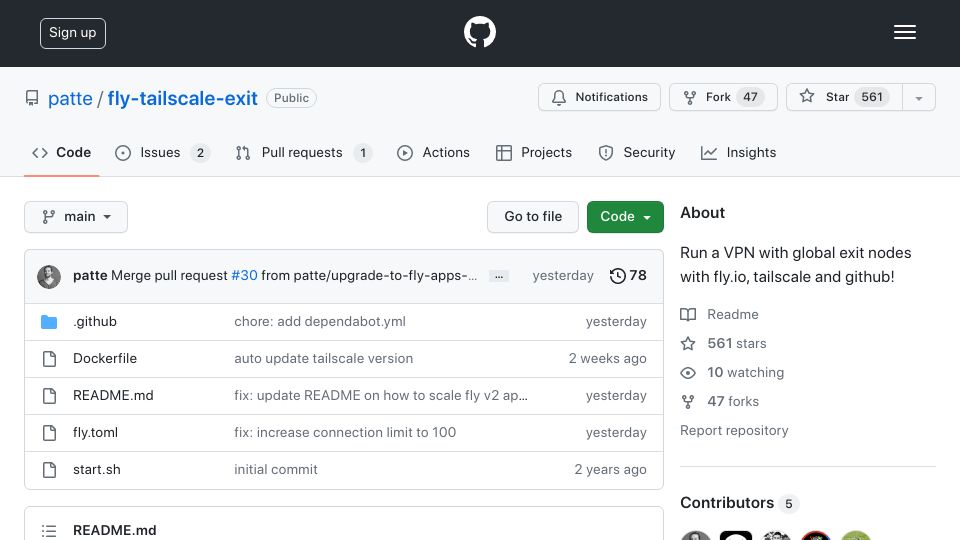Switch to the Issues tab
Image resolution: width=960 pixels, height=540 pixels.
pos(162,152)
